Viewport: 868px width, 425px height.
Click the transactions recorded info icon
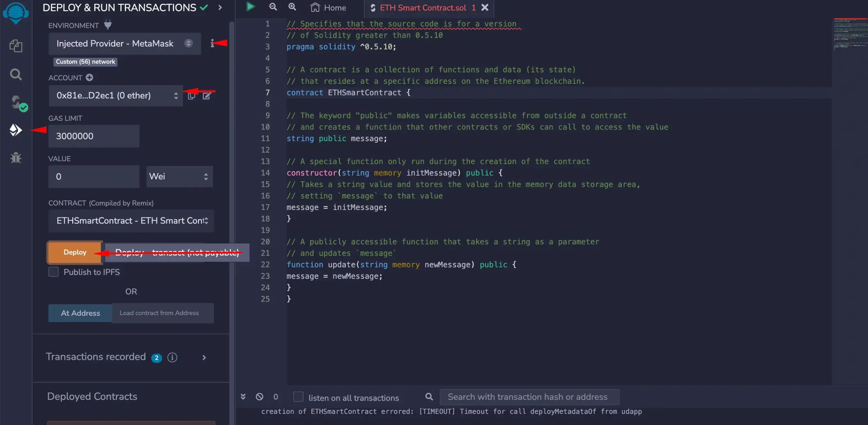click(172, 357)
